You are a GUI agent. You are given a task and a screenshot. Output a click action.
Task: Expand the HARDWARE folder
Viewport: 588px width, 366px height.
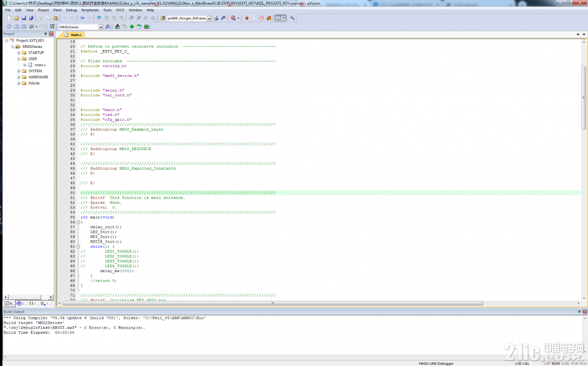coord(19,77)
